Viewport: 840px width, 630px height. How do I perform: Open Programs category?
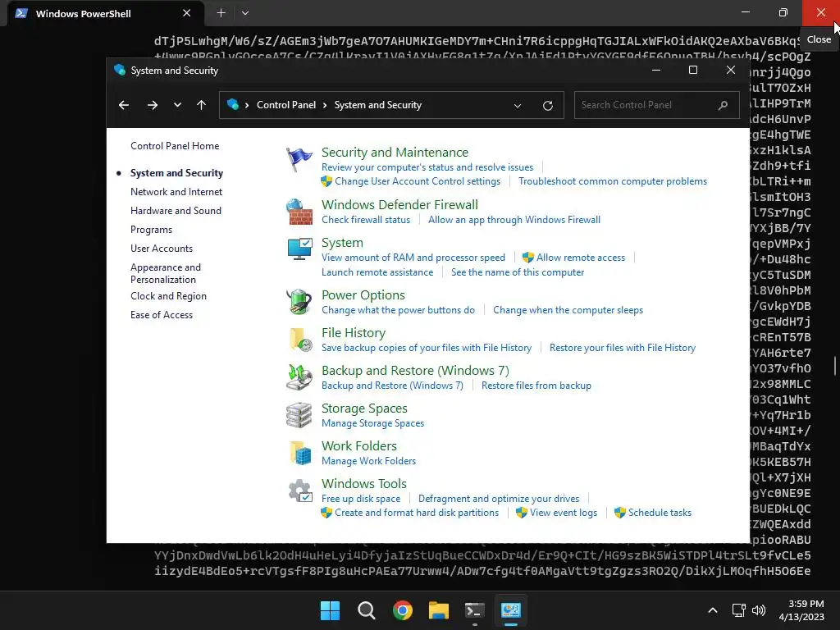(x=151, y=230)
